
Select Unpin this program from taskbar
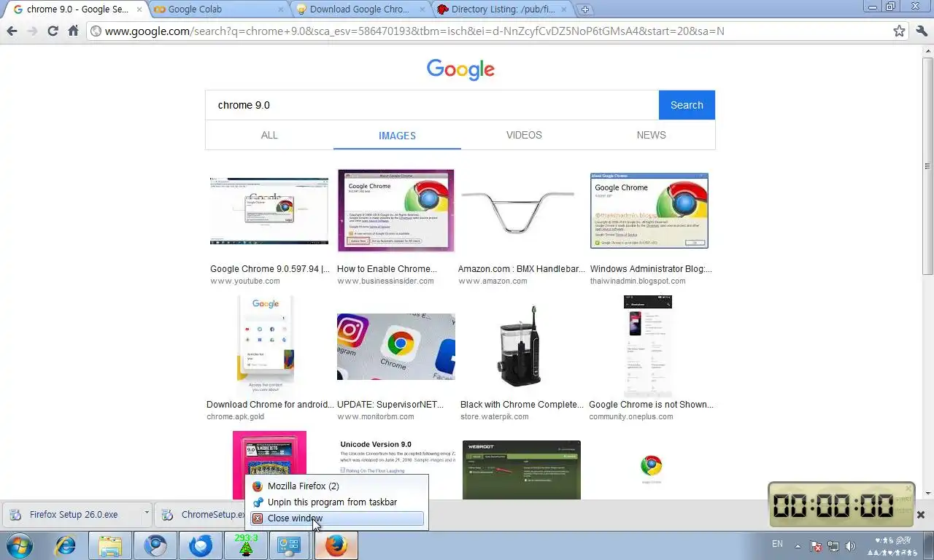(336, 502)
